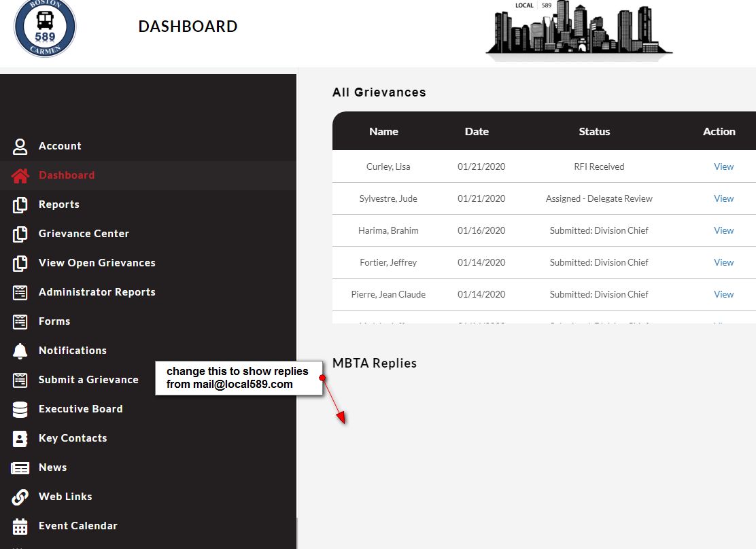Click the Event Calendar icon
The width and height of the screenshot is (756, 549).
(x=20, y=527)
